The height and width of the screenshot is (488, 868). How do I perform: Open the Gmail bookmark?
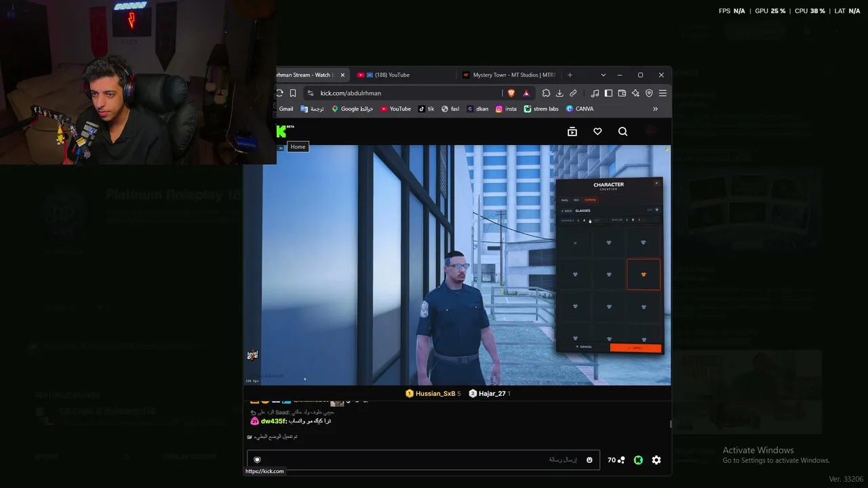pos(285,108)
